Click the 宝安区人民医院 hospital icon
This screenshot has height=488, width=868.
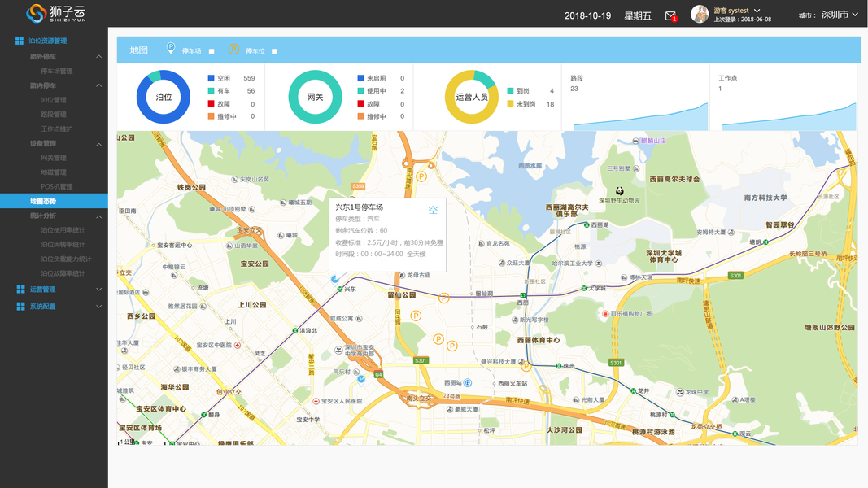(316, 401)
